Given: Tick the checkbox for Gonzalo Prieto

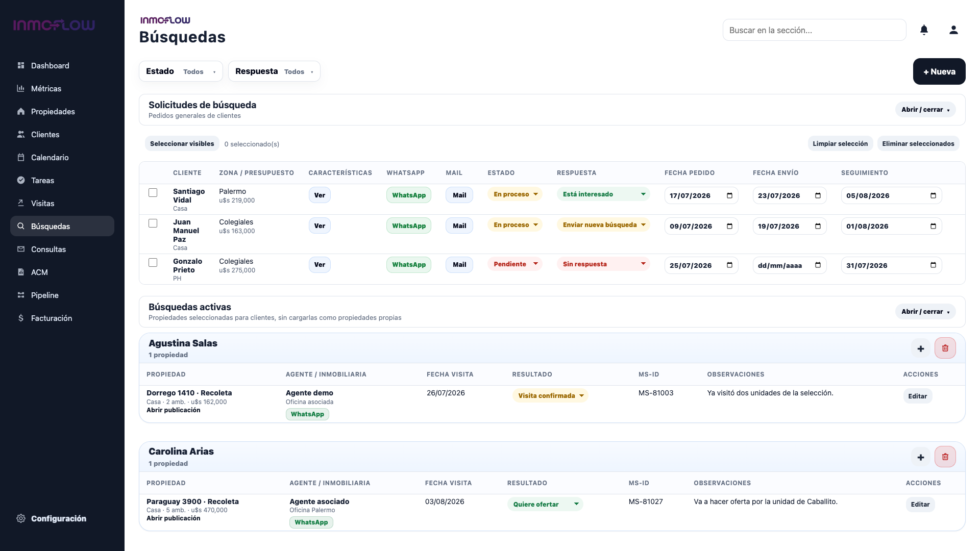Looking at the screenshot, I should pyautogui.click(x=153, y=262).
